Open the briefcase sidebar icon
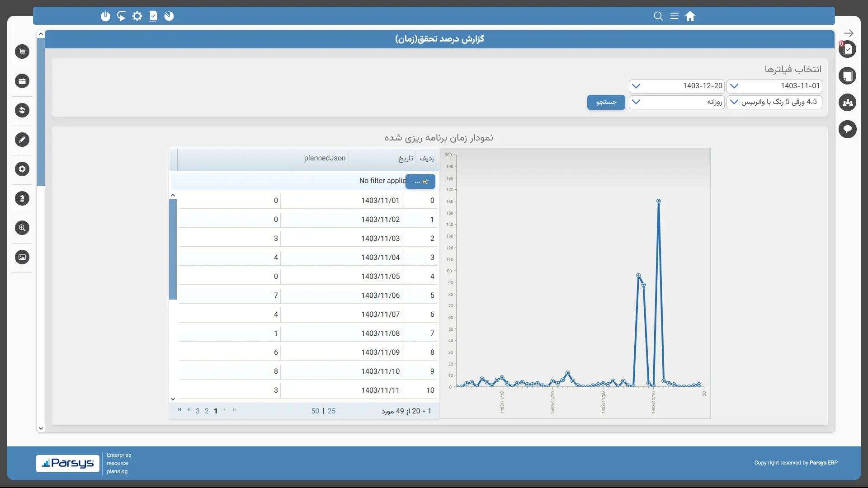The image size is (868, 488). click(22, 81)
